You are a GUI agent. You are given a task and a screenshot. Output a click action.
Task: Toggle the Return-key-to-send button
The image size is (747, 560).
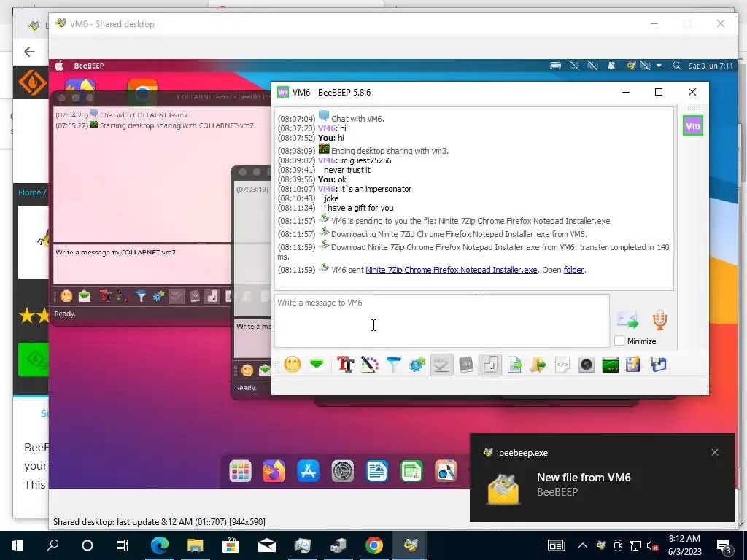click(490, 365)
